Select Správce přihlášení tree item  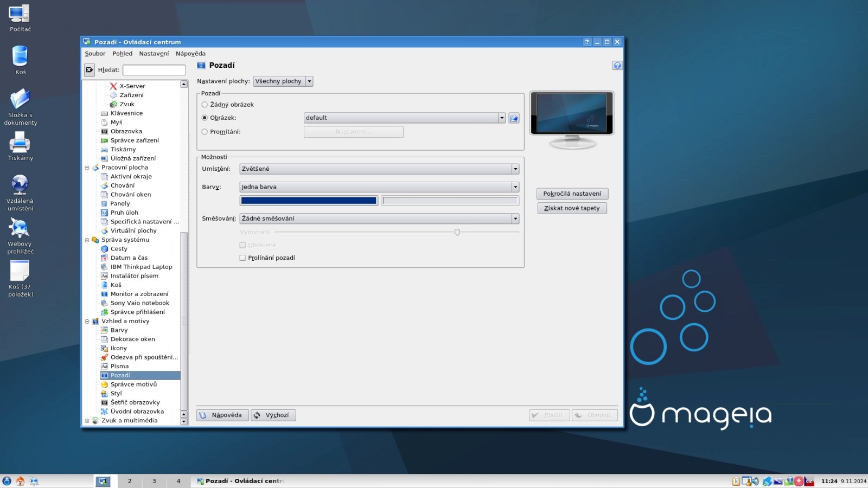click(x=138, y=312)
